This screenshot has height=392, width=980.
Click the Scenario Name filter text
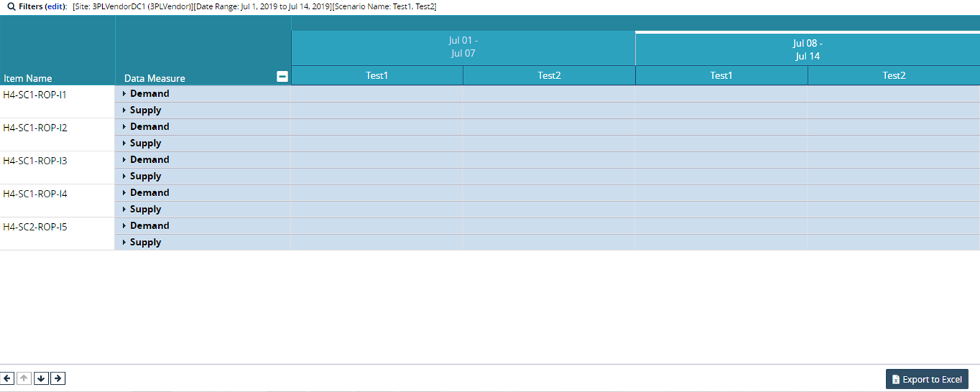tap(385, 6)
